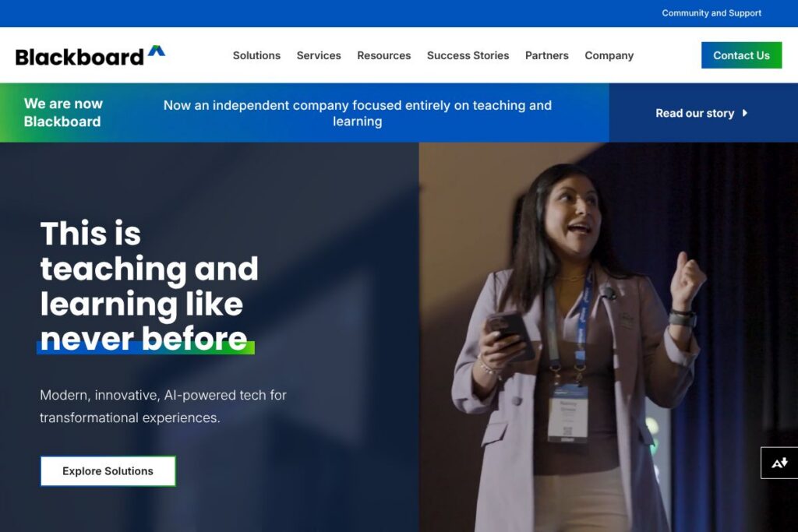798x532 pixels.
Task: Click the Contact Us button
Action: pyautogui.click(x=741, y=55)
